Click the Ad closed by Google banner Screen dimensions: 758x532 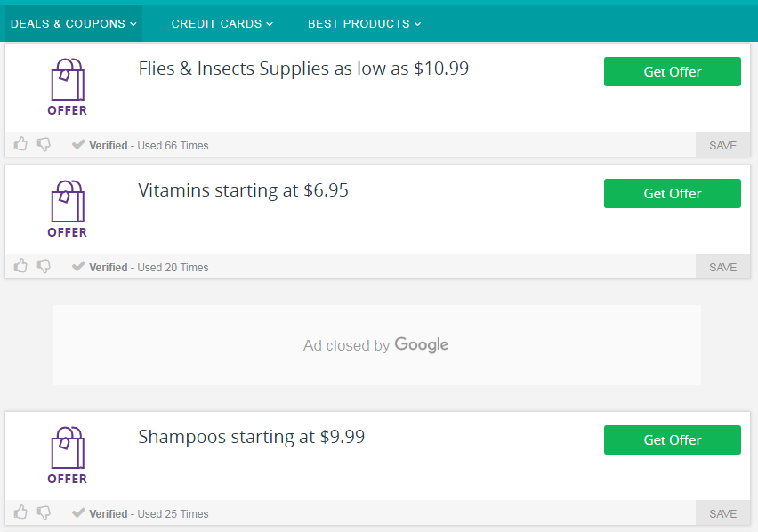coord(376,345)
